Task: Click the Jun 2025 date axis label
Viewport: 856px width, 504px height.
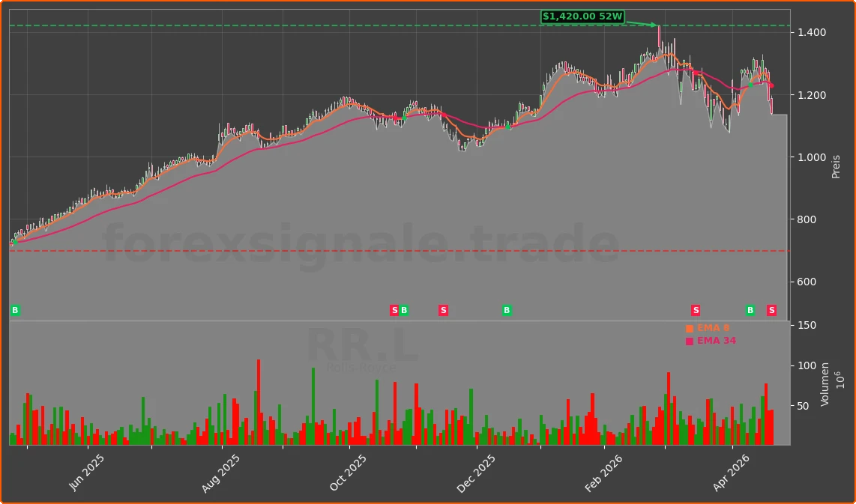Action: click(85, 473)
